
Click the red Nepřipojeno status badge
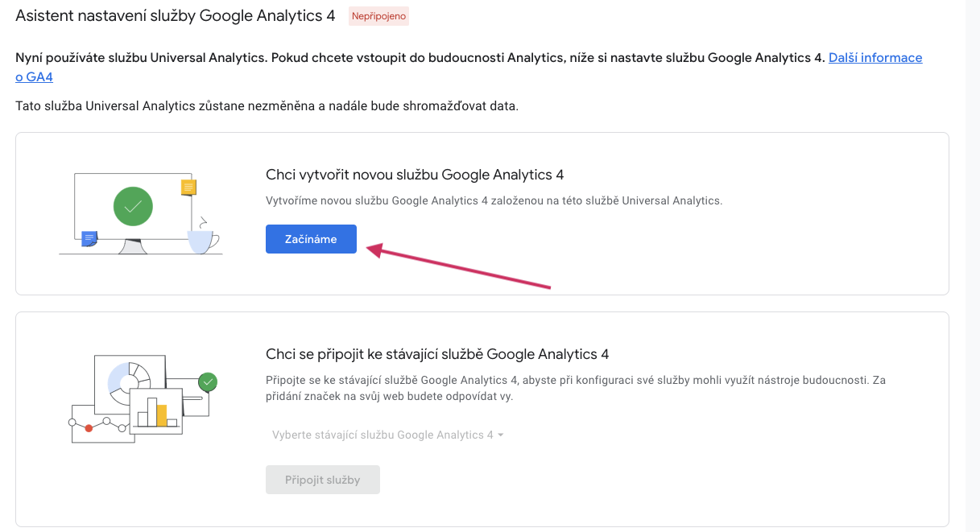coord(378,16)
